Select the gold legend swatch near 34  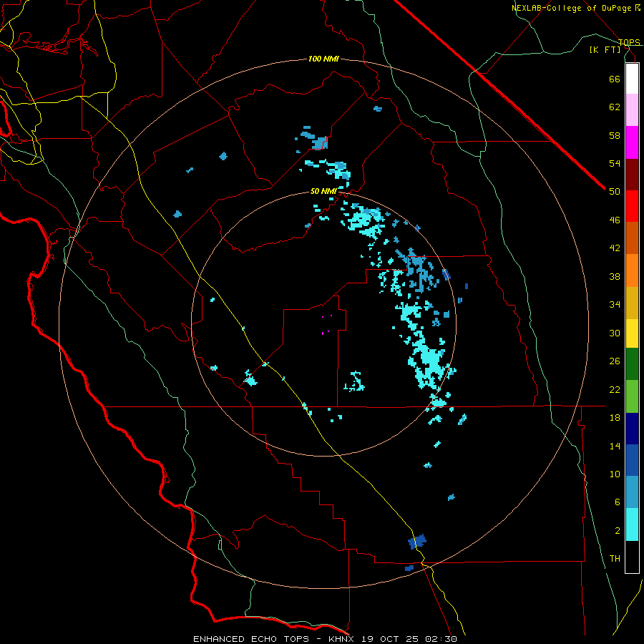pos(632,303)
